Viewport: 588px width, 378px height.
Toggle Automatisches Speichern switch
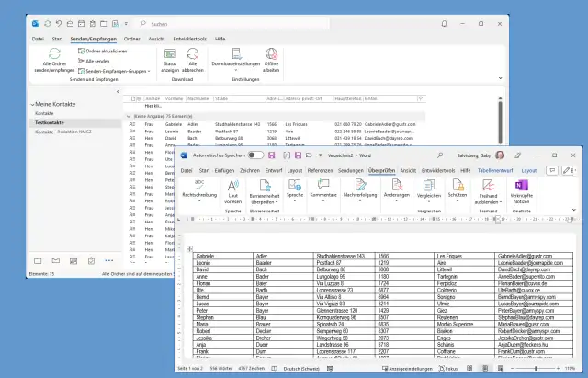point(257,156)
